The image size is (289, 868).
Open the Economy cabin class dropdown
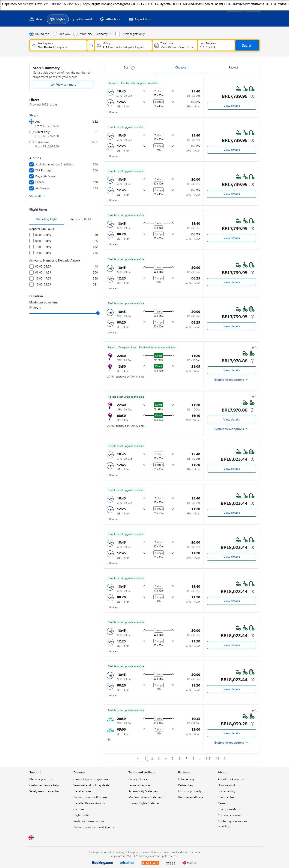click(x=103, y=34)
